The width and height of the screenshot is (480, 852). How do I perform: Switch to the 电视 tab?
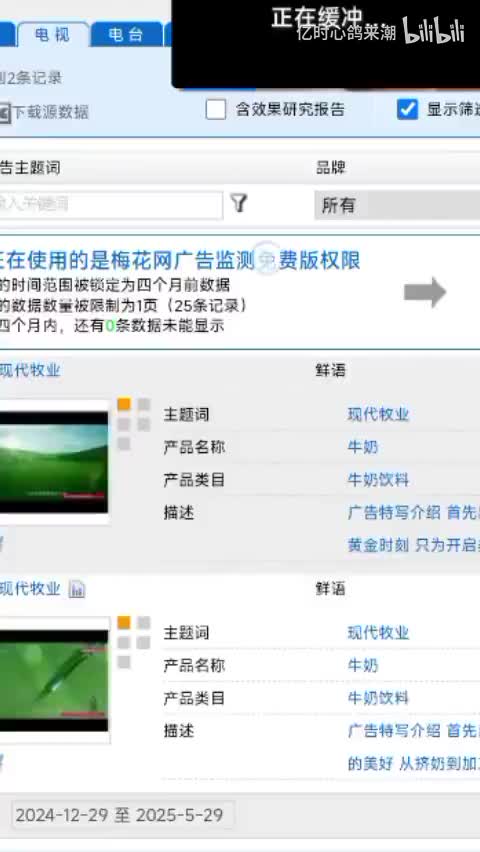[x=53, y=35]
